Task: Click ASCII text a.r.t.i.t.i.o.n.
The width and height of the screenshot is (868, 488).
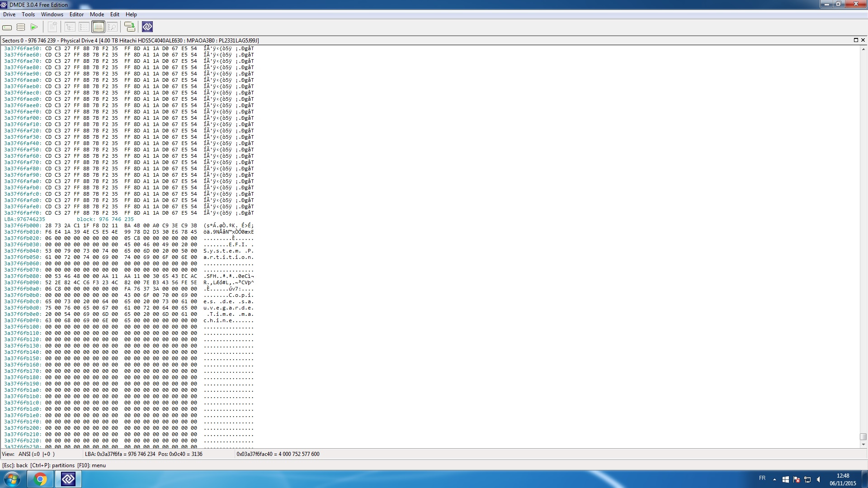Action: [x=229, y=257]
